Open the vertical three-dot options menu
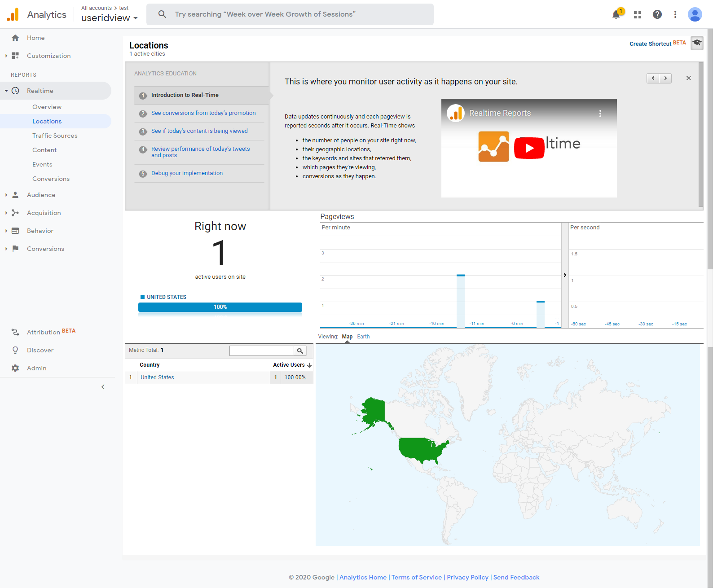 (x=675, y=14)
